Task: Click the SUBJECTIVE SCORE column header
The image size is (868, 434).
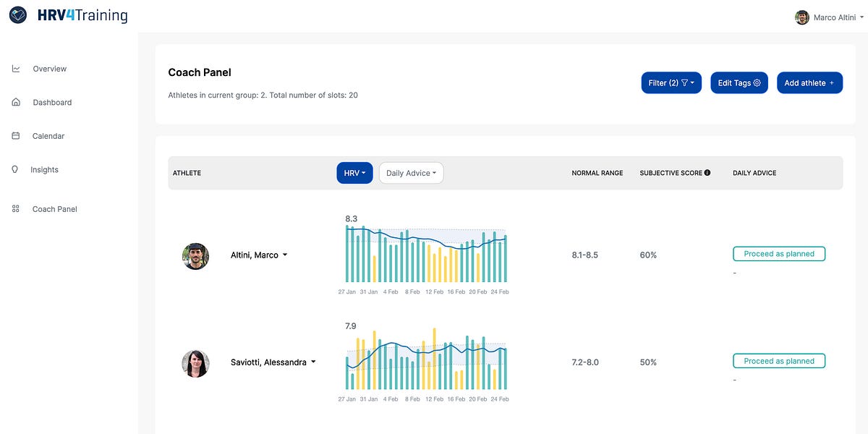Action: (x=671, y=173)
